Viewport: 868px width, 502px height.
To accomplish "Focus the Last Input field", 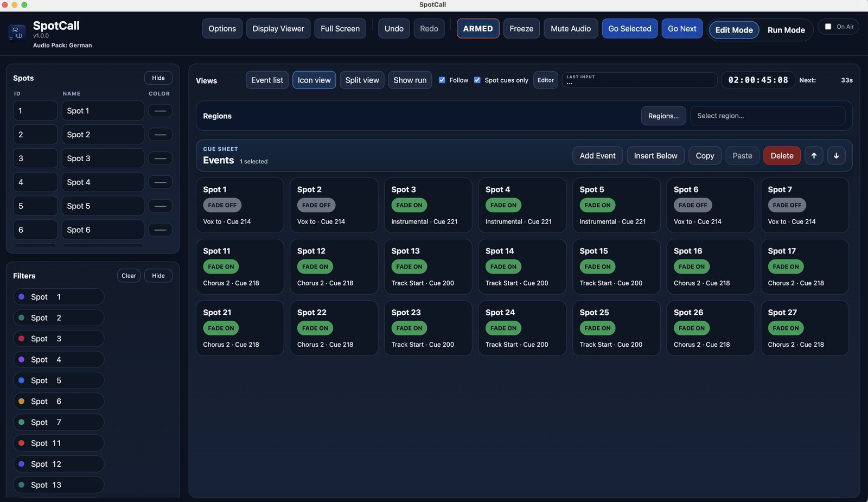I will click(640, 80).
